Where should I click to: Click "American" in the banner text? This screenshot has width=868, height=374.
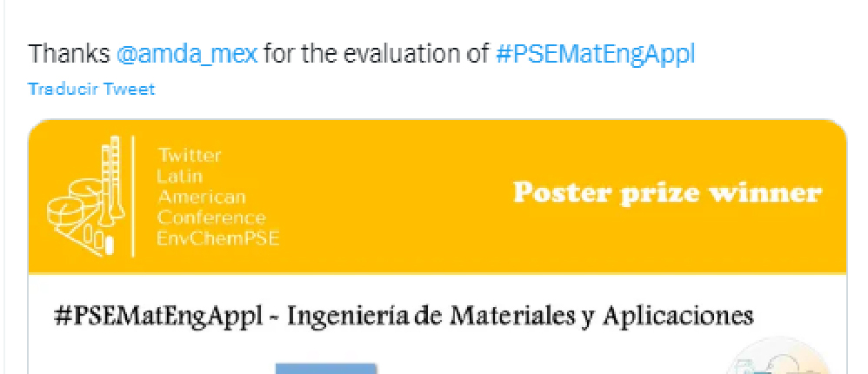[201, 197]
